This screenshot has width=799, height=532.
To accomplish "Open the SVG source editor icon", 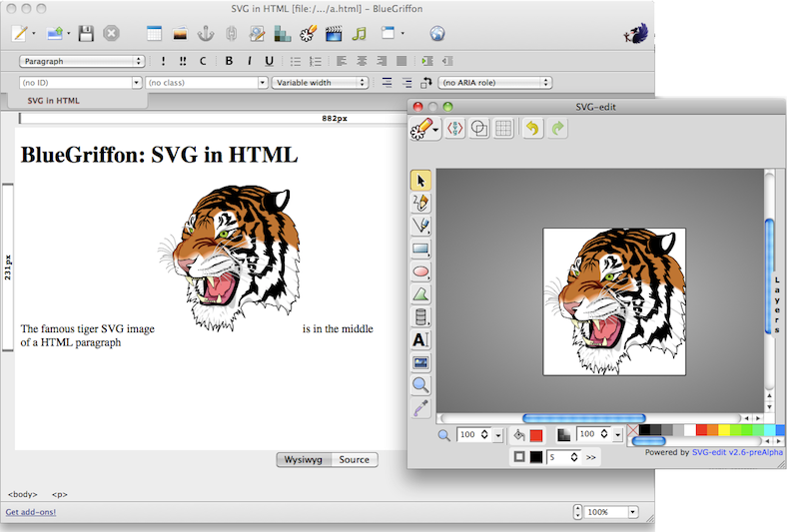I will point(455,128).
